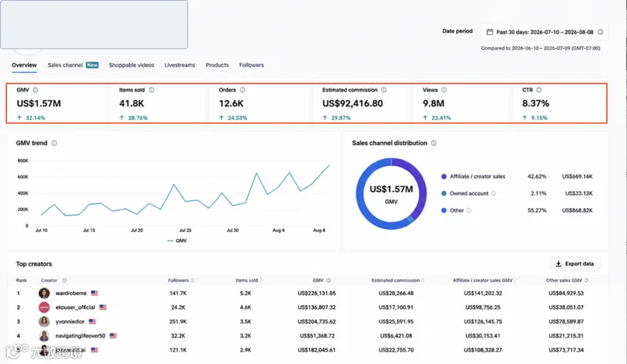Select the Followers tab
The image size is (627, 364).
[251, 65]
